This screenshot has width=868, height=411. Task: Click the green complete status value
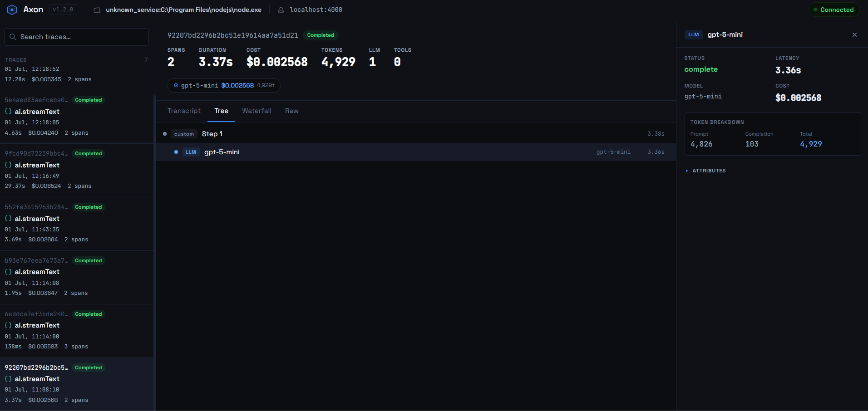[x=701, y=69]
